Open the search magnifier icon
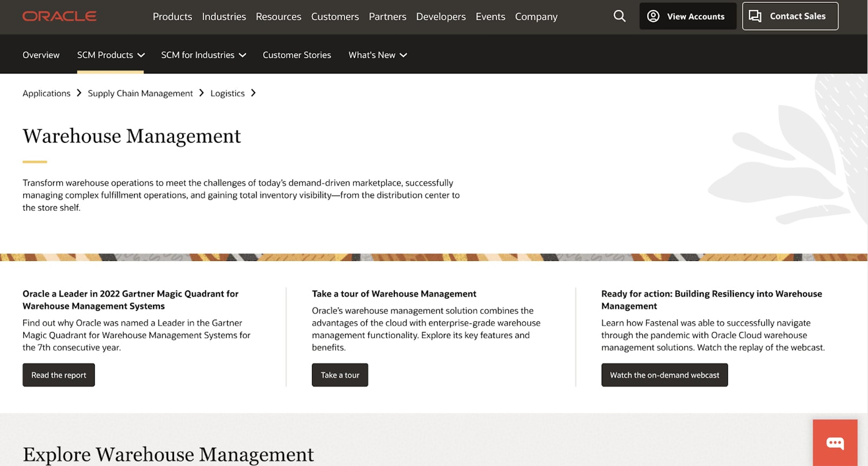868x466 pixels. (619, 16)
